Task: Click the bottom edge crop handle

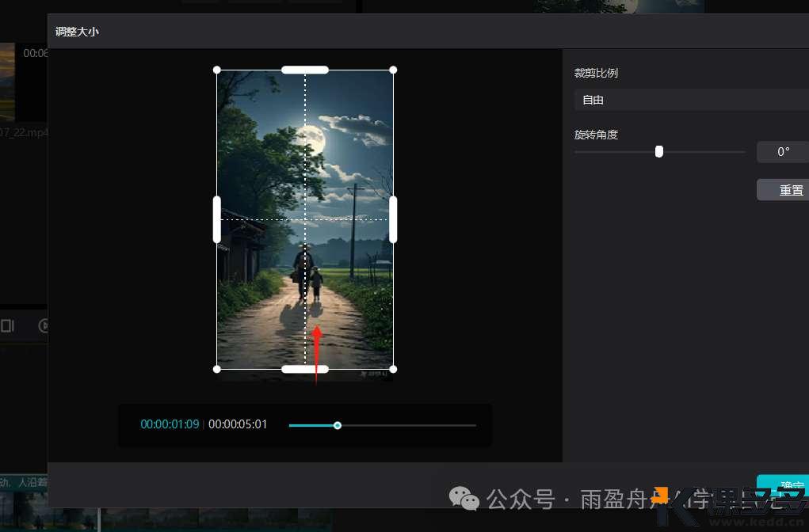Action: [305, 369]
